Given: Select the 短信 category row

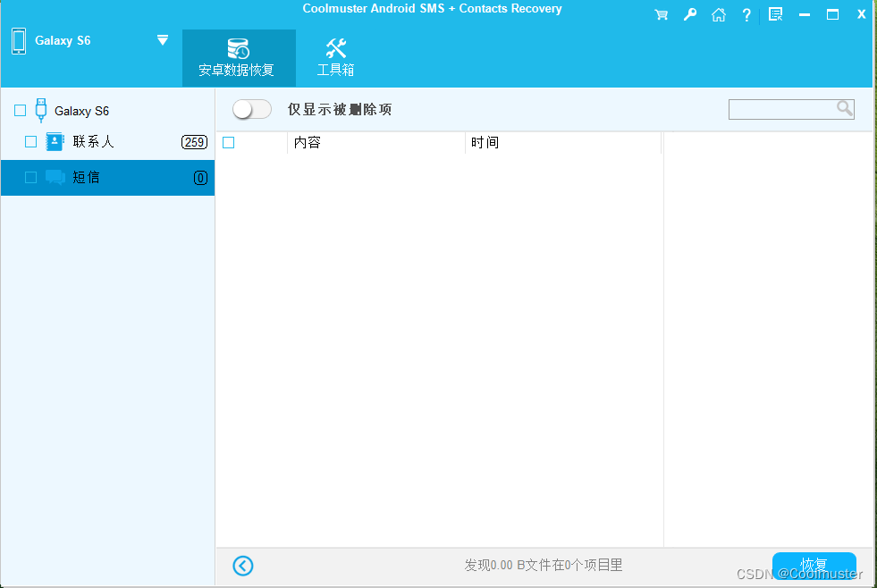Looking at the screenshot, I should tap(107, 178).
